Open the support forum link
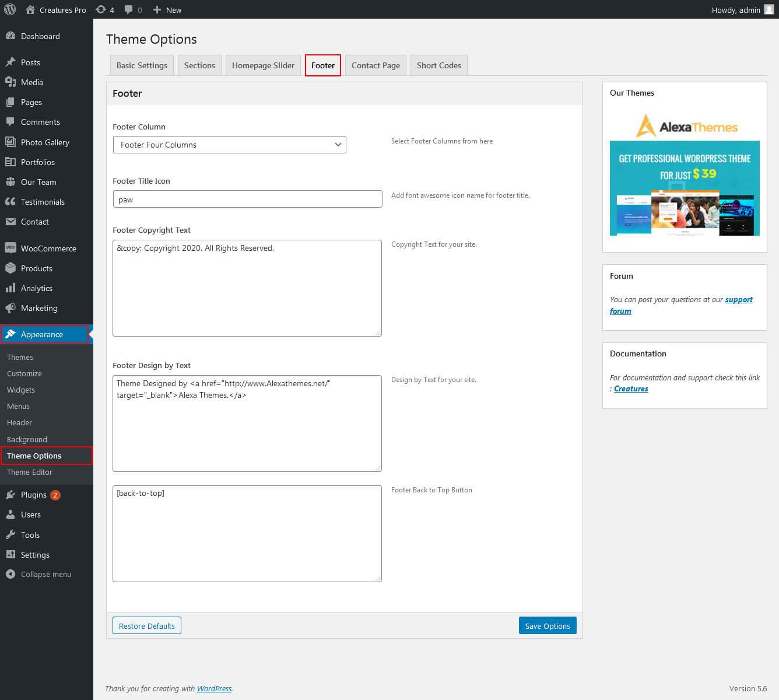The height and width of the screenshot is (700, 779). point(739,300)
